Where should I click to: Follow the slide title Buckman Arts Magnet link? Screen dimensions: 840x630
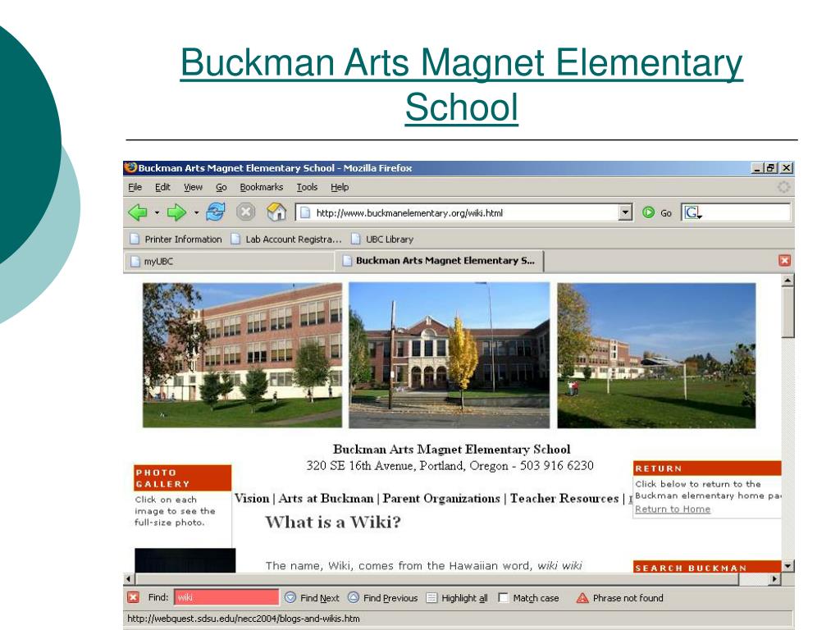[461, 84]
